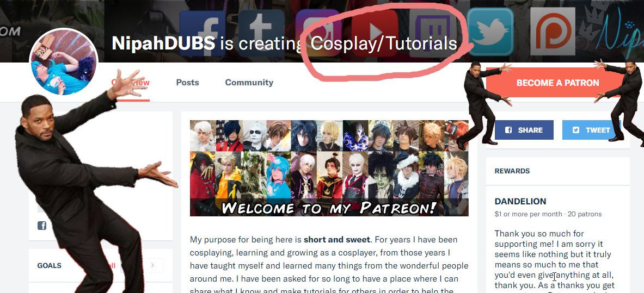644x293 pixels.
Task: Switch to the Posts tab
Action: [x=187, y=83]
